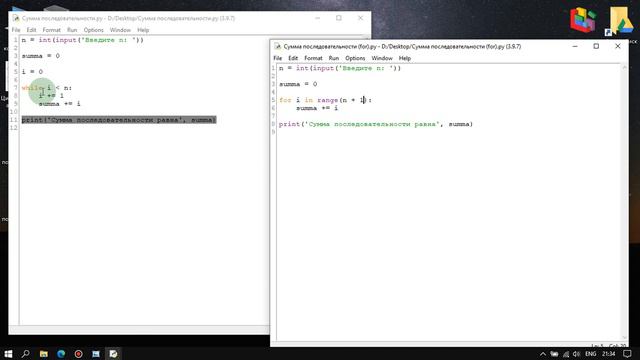
Task: Open Window menu in the back IDLE window
Action: coord(120,30)
